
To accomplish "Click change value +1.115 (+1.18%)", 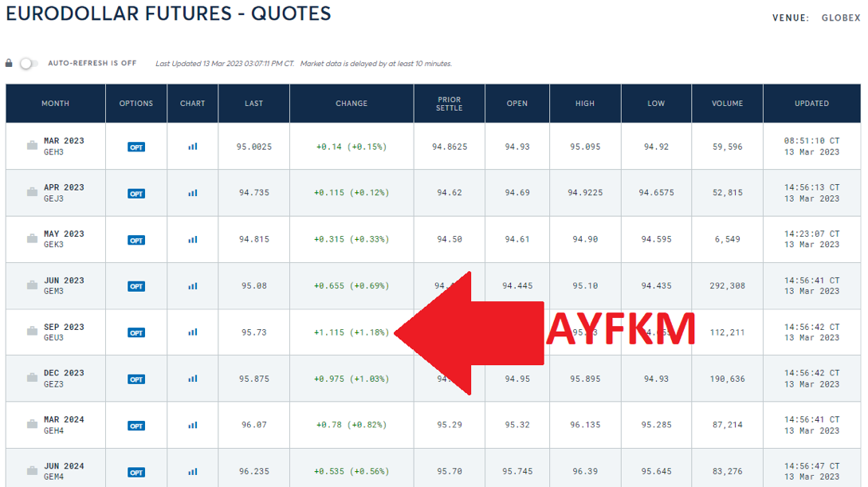I will [352, 332].
